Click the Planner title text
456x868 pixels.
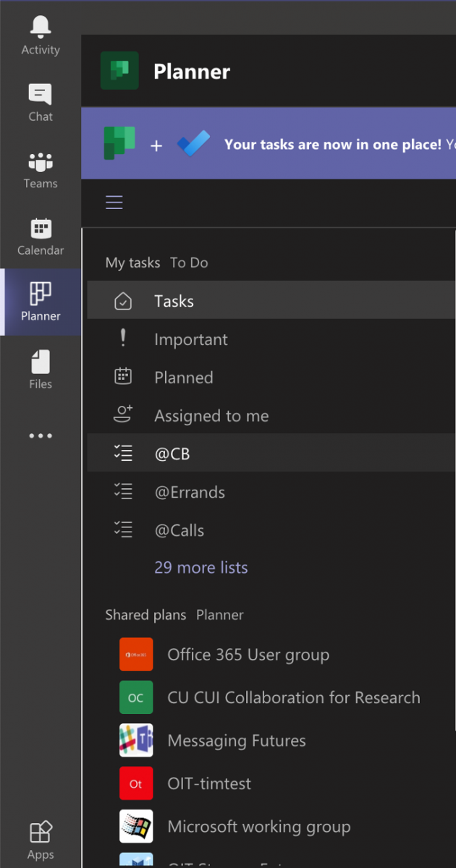tap(192, 72)
